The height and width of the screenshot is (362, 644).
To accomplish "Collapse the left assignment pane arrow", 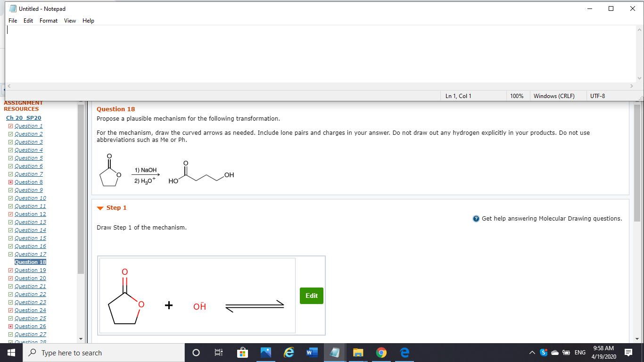I will 5,90.
